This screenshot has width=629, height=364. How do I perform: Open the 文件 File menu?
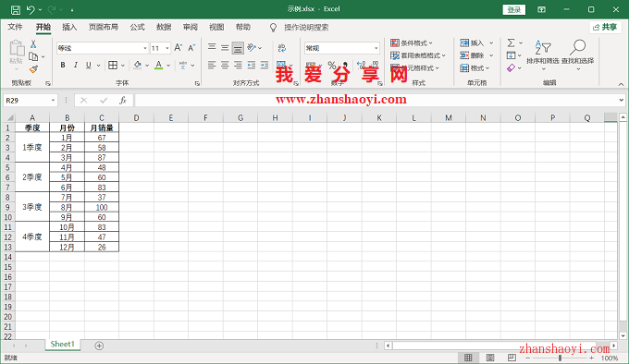tap(15, 27)
